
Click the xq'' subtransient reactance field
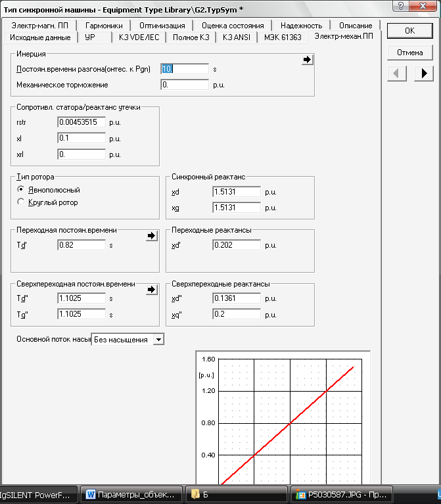click(x=237, y=314)
